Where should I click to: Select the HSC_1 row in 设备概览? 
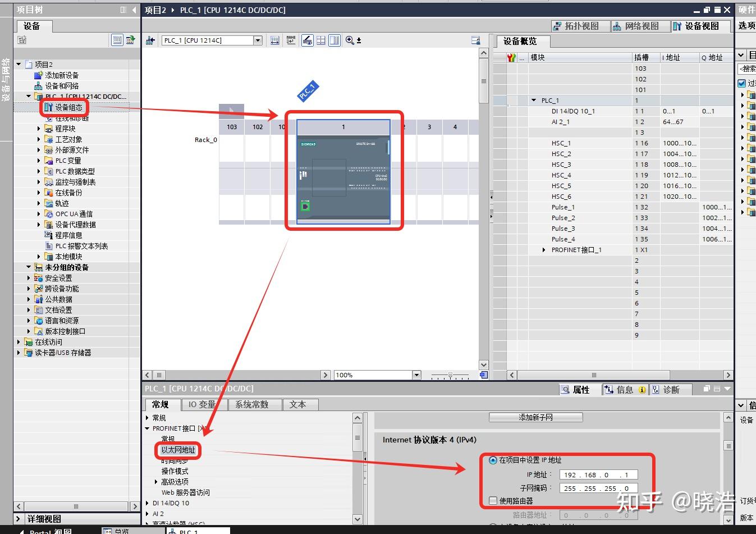612,143
